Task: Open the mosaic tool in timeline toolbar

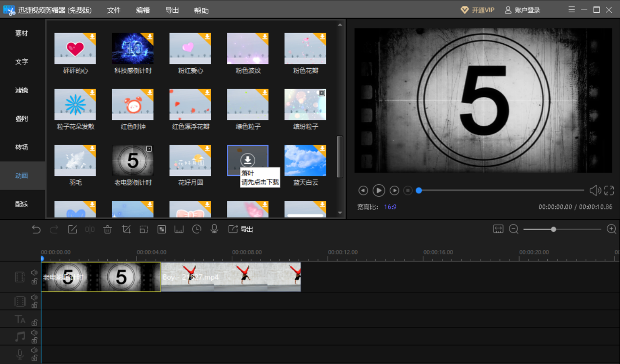Action: point(161,229)
